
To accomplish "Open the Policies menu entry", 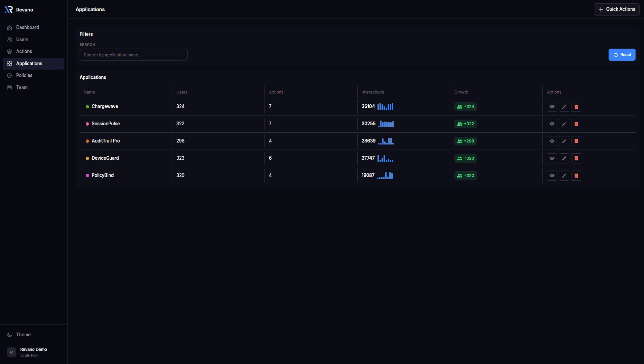I will point(24,75).
